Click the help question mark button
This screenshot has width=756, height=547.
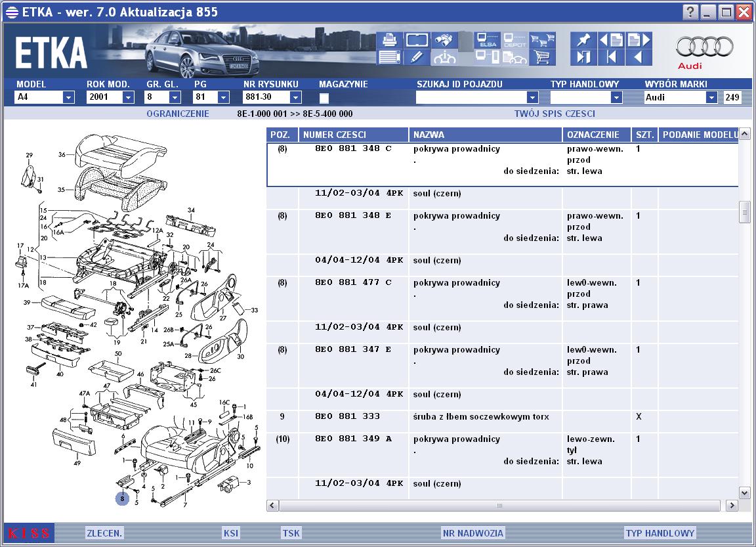coord(690,12)
